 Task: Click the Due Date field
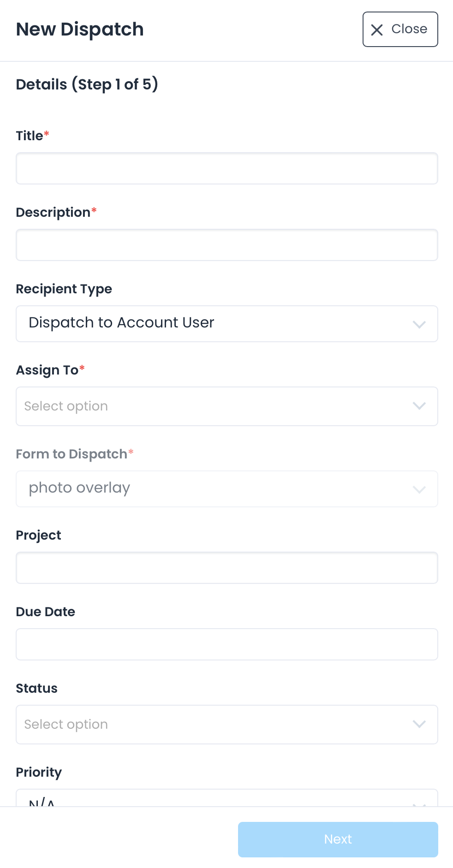click(x=227, y=644)
